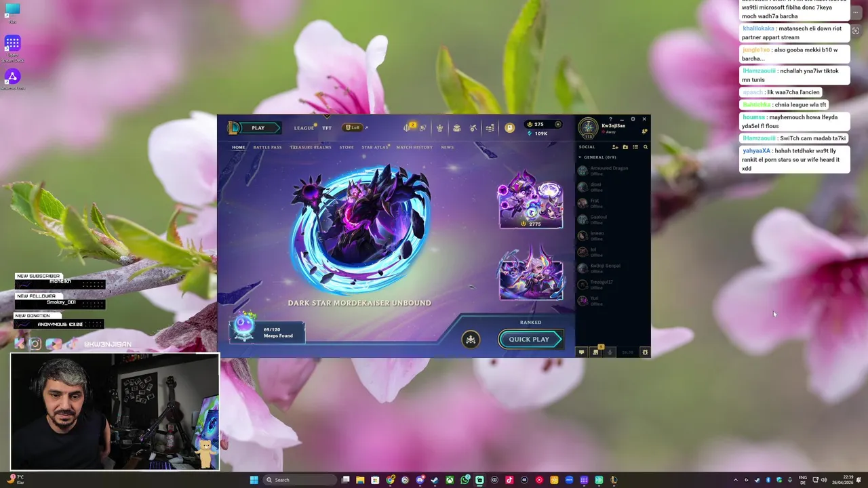Select friend Gaaloul in friends list
The width and height of the screenshot is (868, 488).
coord(612,219)
